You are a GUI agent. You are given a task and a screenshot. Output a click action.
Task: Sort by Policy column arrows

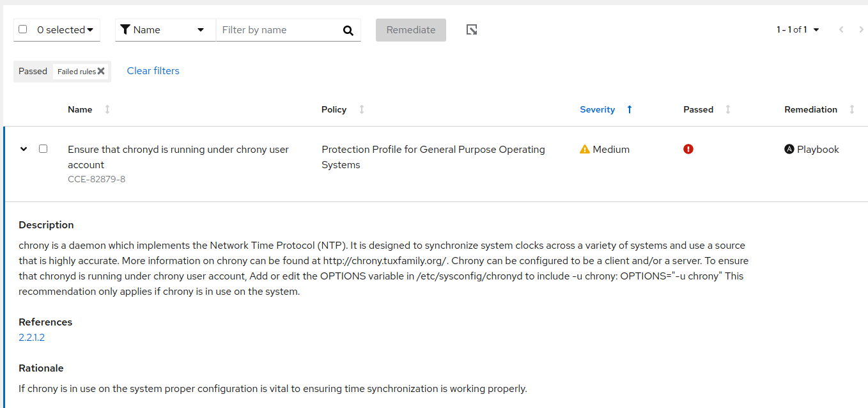362,109
